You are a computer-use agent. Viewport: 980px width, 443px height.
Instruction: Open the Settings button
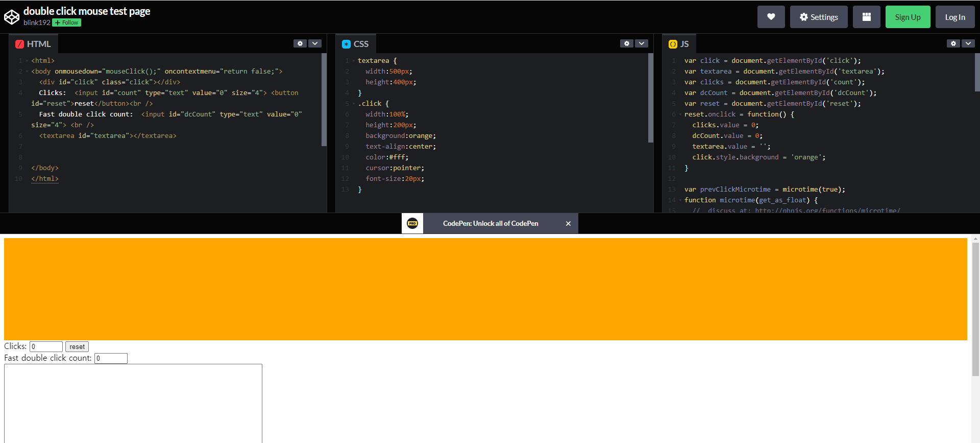coord(819,17)
